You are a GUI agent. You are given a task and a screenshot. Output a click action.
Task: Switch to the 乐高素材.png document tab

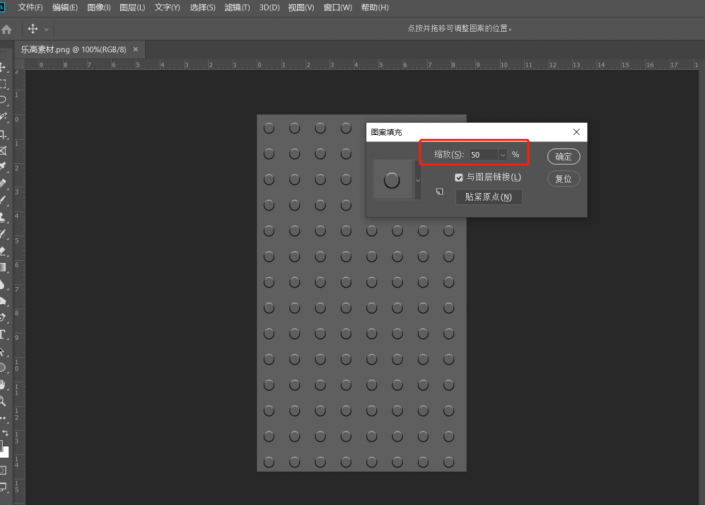[x=72, y=49]
